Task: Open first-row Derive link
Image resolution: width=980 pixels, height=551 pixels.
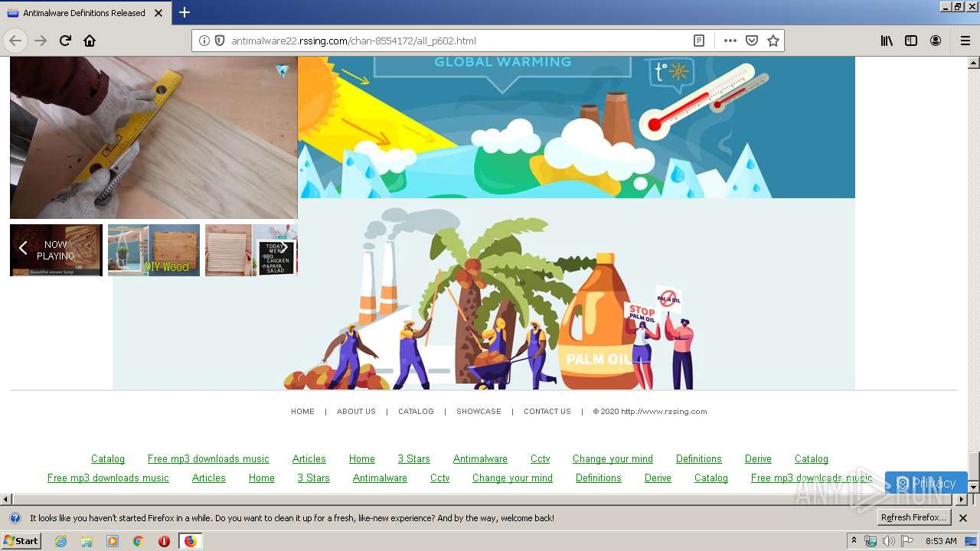Action: click(758, 459)
